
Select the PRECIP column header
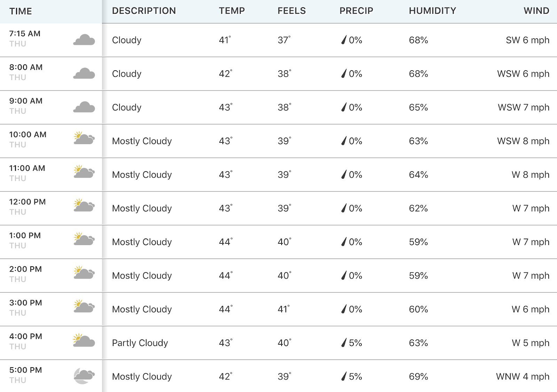point(356,11)
